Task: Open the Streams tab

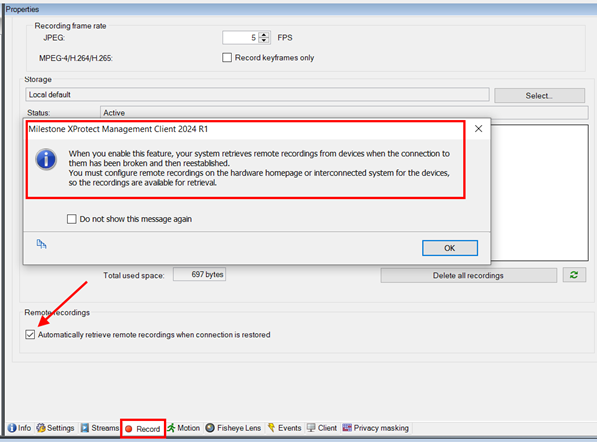Action: pos(100,428)
